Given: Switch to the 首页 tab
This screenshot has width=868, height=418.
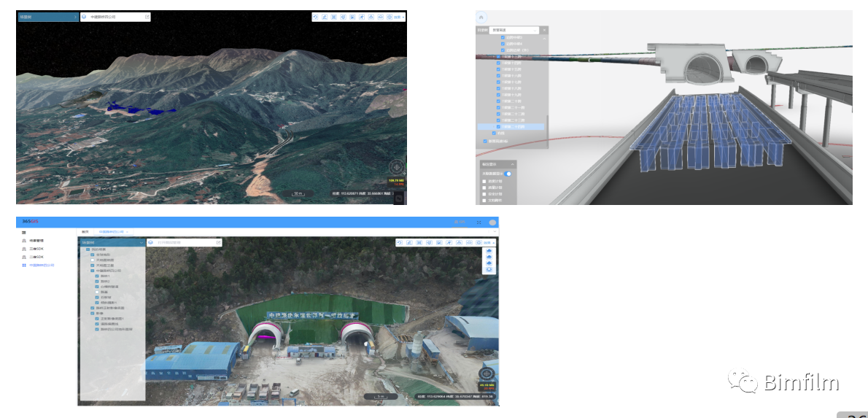Looking at the screenshot, I should tap(85, 232).
